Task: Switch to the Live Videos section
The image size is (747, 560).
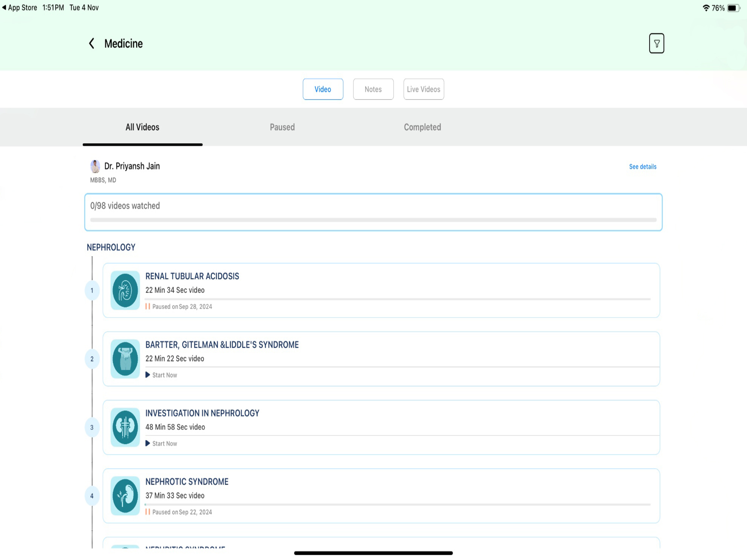Action: [x=423, y=89]
